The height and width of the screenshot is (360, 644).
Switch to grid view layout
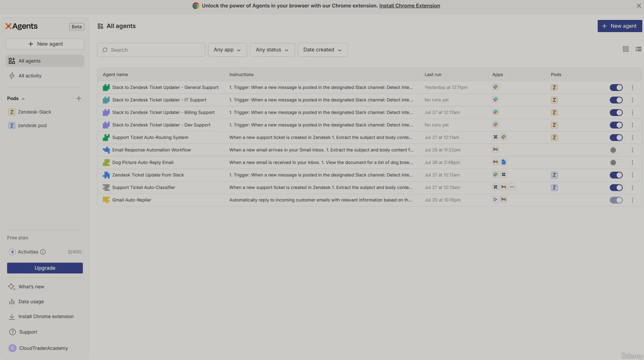coord(626,49)
